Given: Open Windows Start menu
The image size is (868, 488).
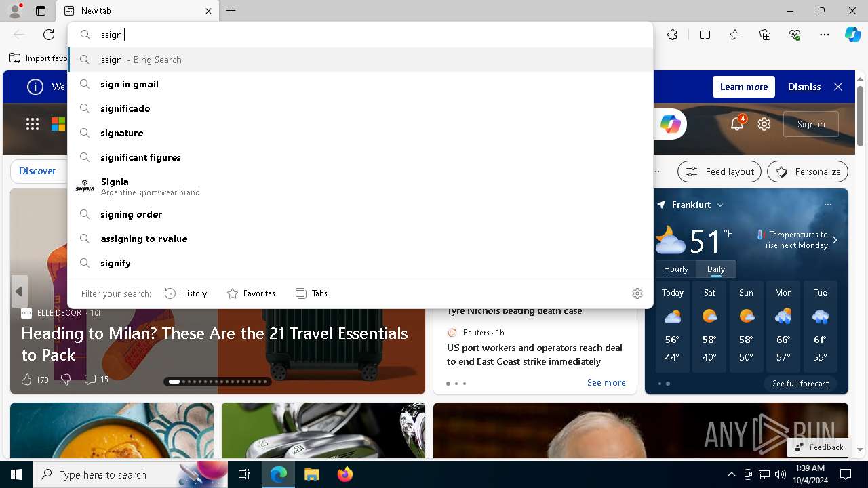Looking at the screenshot, I should click(16, 474).
